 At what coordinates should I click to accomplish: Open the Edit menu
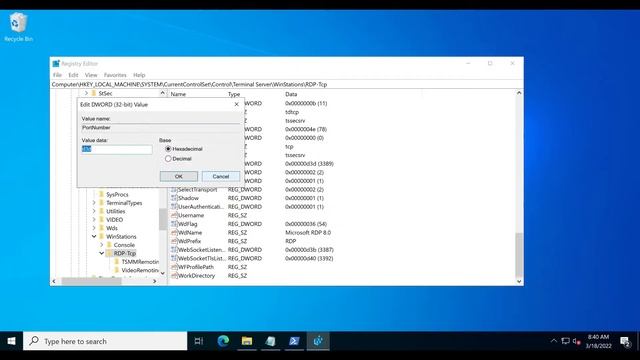(x=73, y=75)
